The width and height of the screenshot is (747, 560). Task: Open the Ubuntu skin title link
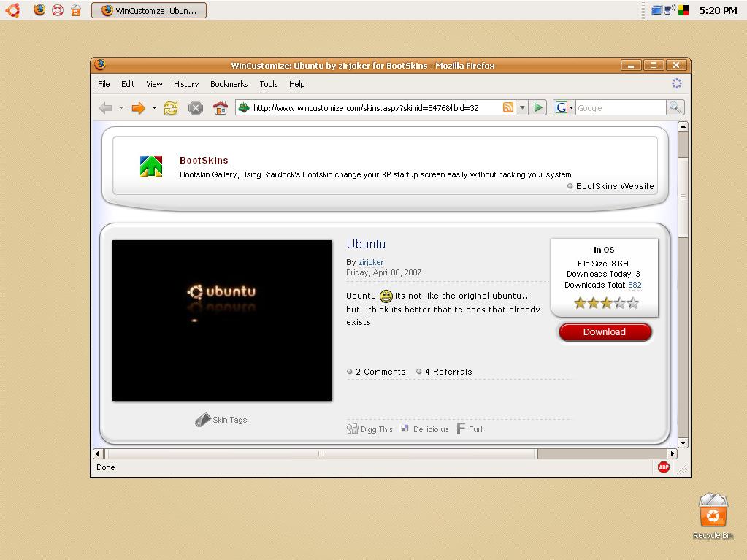pos(366,245)
